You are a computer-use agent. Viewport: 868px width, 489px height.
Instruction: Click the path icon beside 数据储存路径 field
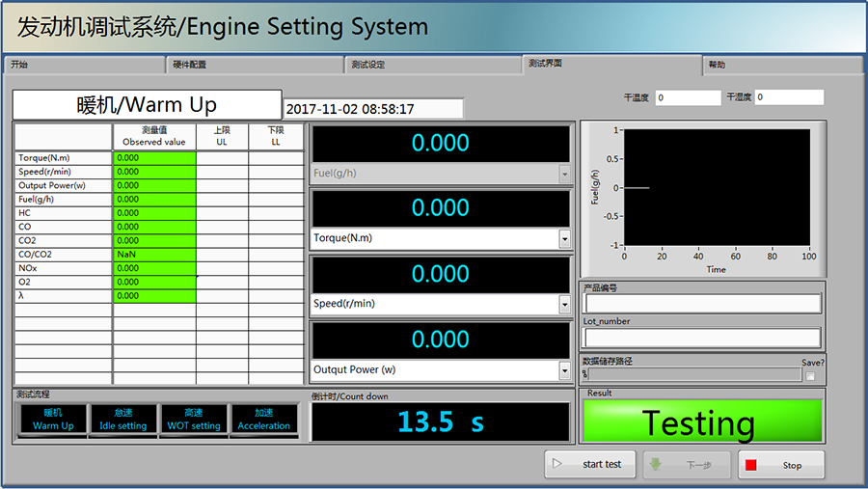585,374
